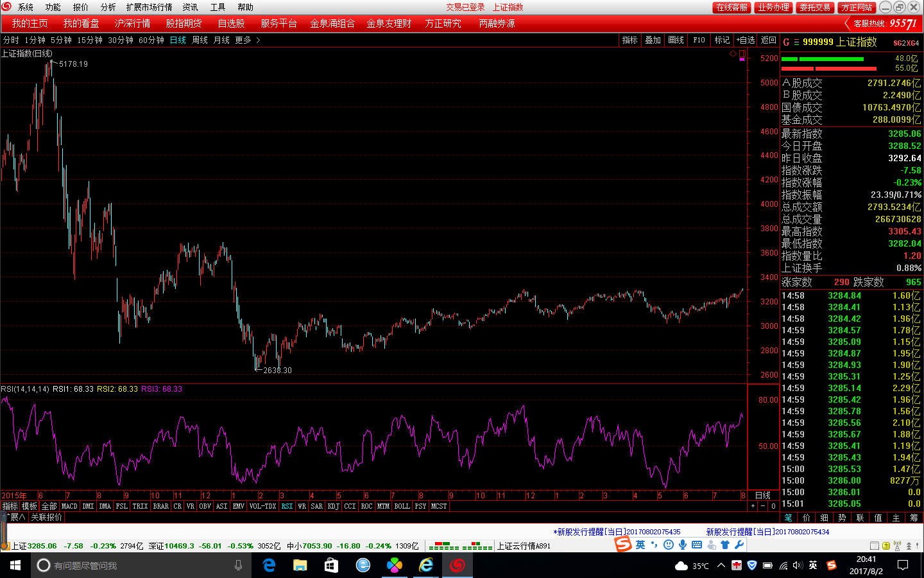
Task: Switch chart period to 5分钟
Action: click(61, 40)
